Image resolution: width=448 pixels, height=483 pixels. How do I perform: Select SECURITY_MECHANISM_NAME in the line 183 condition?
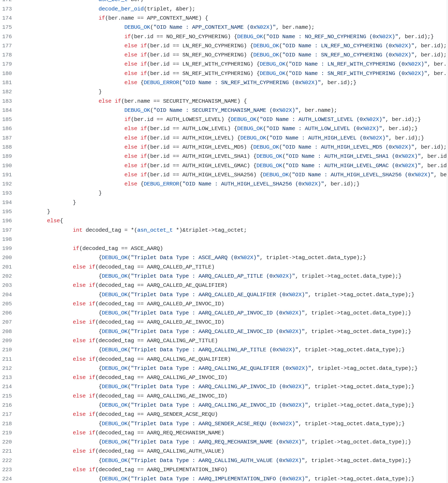pos(200,101)
